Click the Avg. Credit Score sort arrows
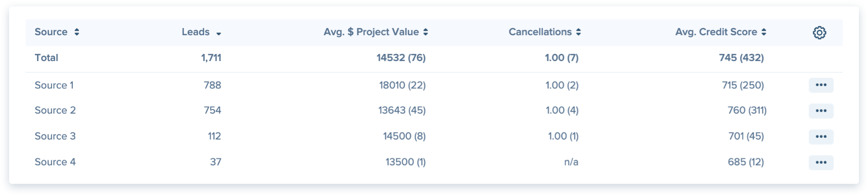The image size is (868, 196). point(764,32)
